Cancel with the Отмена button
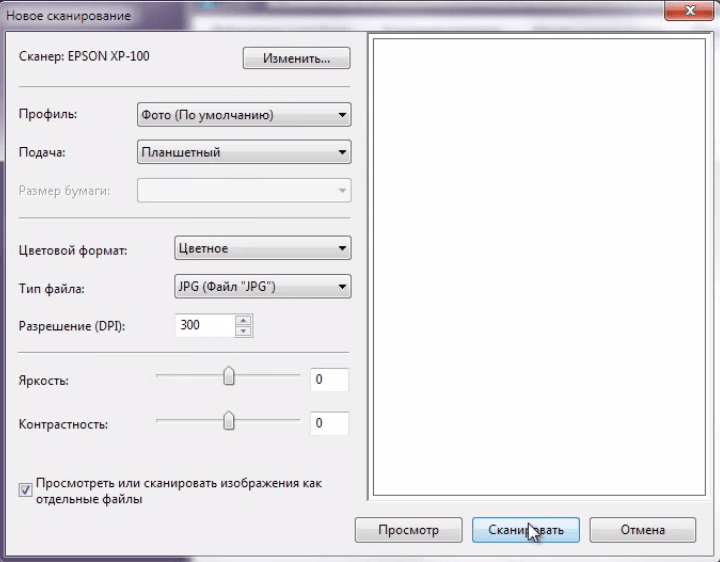 (643, 530)
